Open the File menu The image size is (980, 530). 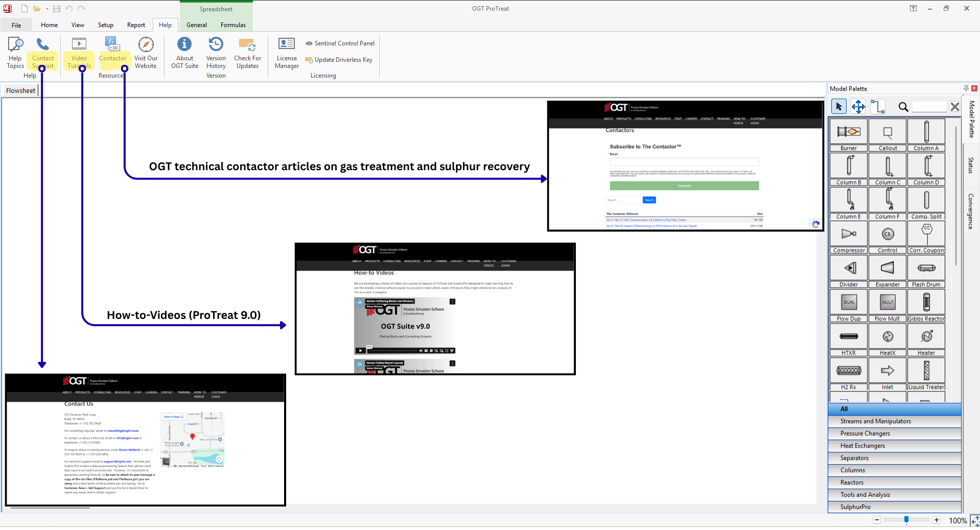click(16, 25)
